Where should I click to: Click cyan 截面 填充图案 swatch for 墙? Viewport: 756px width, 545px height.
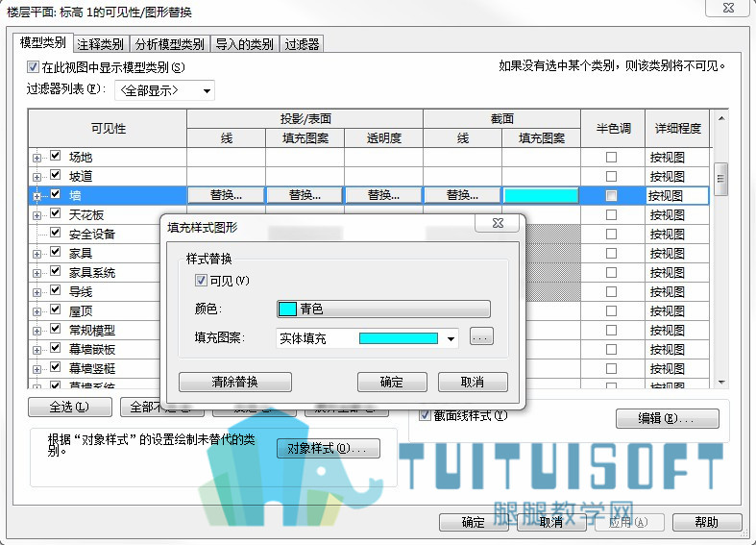pyautogui.click(x=541, y=195)
